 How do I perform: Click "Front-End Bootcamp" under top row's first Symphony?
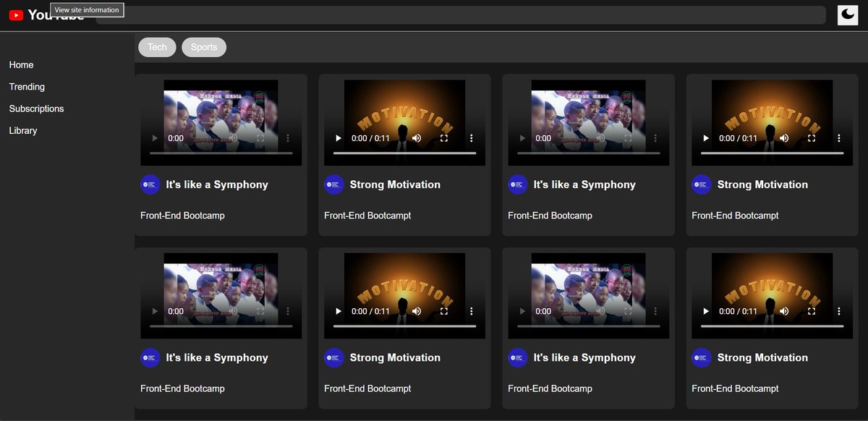pos(182,216)
